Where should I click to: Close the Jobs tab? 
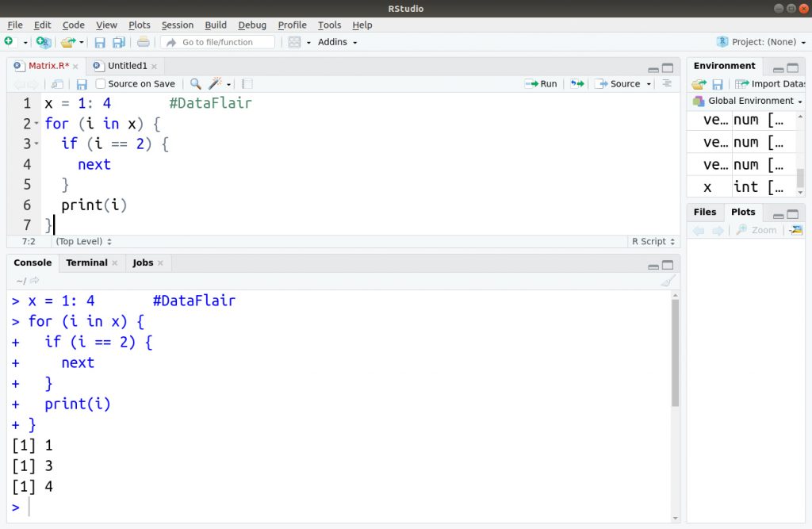coord(160,263)
